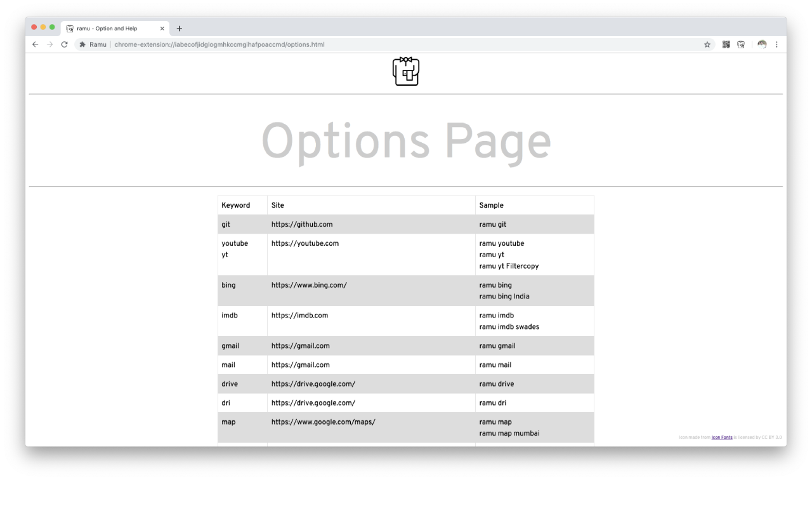The width and height of the screenshot is (812, 508).
Task: Click the 'ramu gmail' sample text
Action: click(x=497, y=346)
